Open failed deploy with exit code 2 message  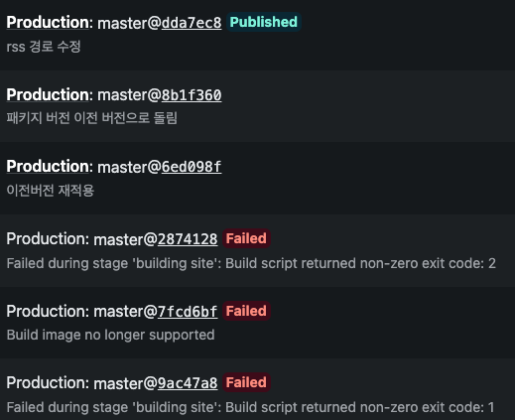[x=251, y=263]
